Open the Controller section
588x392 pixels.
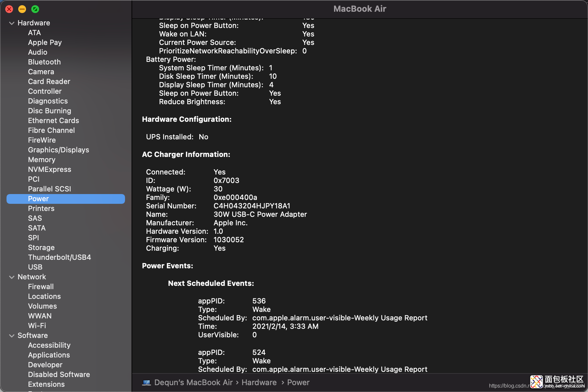45,91
